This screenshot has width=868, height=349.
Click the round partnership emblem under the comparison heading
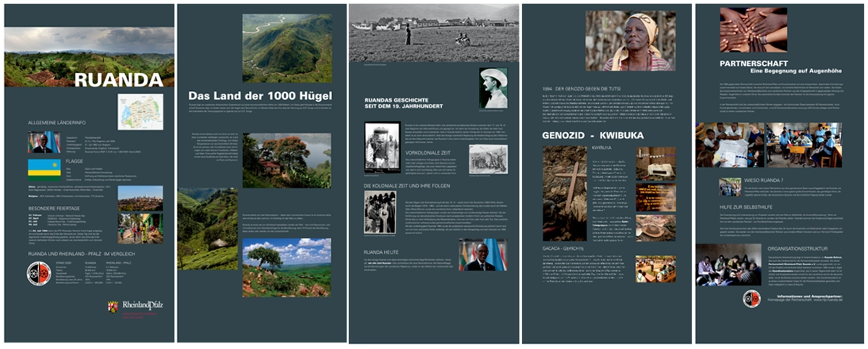coord(38,274)
